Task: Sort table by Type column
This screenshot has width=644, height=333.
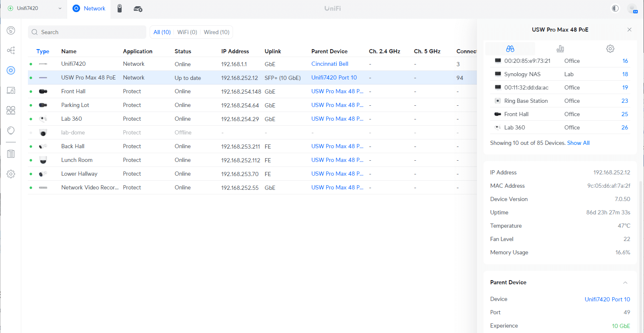Action: point(43,51)
